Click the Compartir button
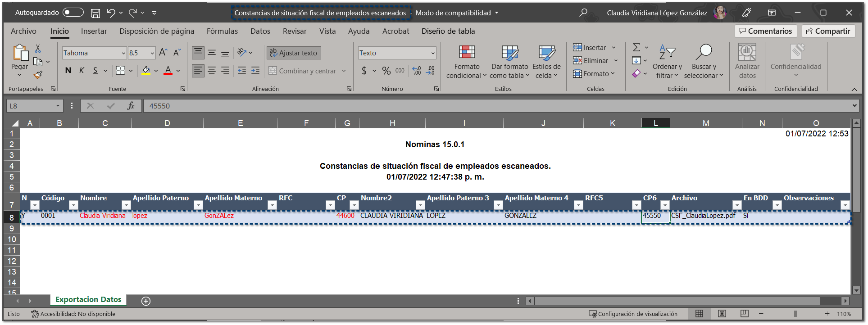Image resolution: width=868 pixels, height=325 pixels. pyautogui.click(x=828, y=31)
